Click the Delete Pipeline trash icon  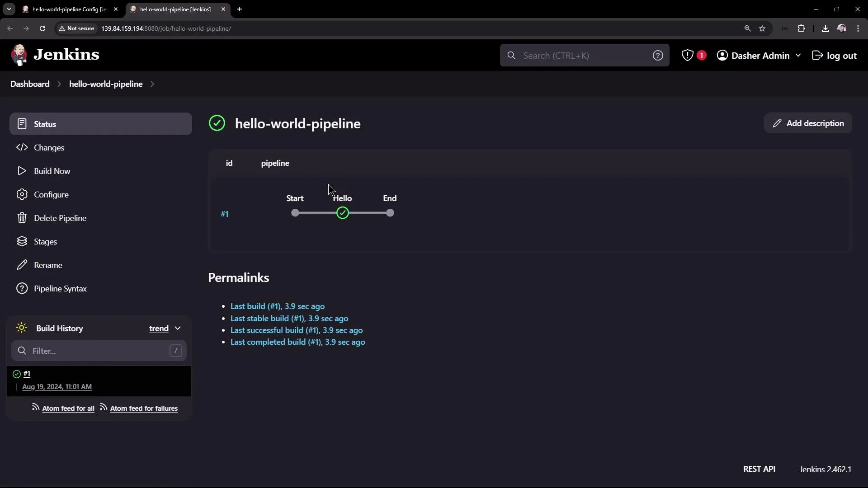pos(21,218)
